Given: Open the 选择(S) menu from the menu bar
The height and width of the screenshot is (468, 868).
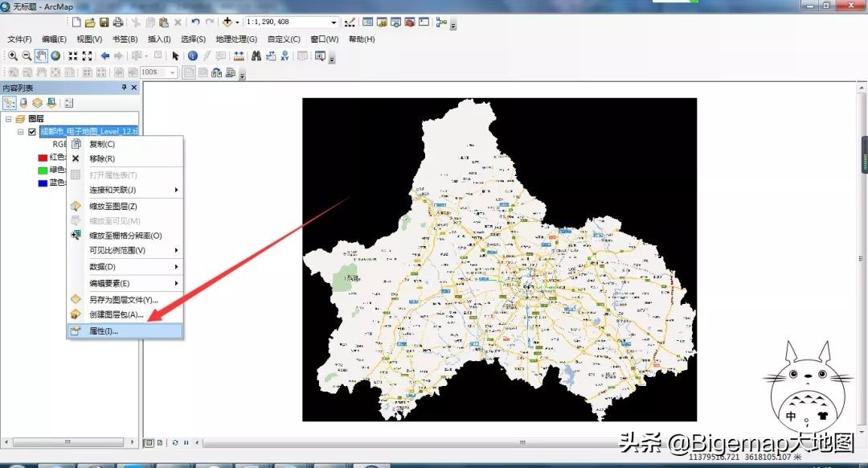Looking at the screenshot, I should (193, 38).
